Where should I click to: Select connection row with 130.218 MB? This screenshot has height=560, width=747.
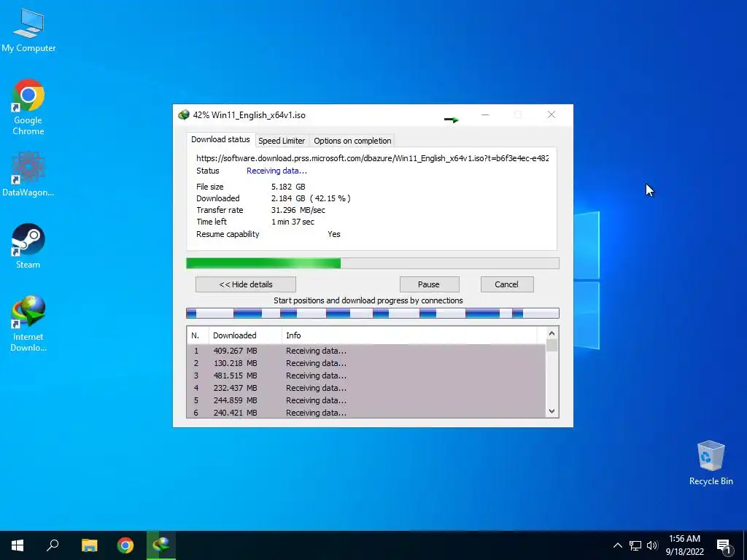tap(366, 363)
